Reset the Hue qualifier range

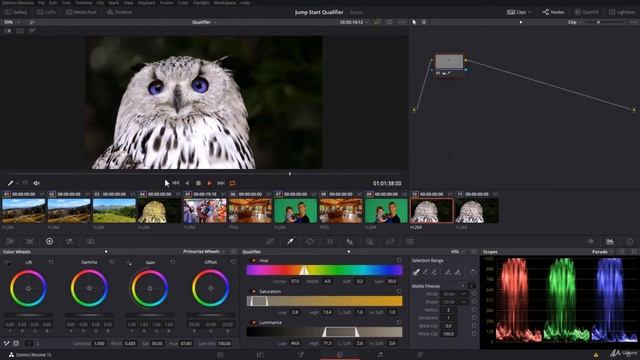click(399, 260)
